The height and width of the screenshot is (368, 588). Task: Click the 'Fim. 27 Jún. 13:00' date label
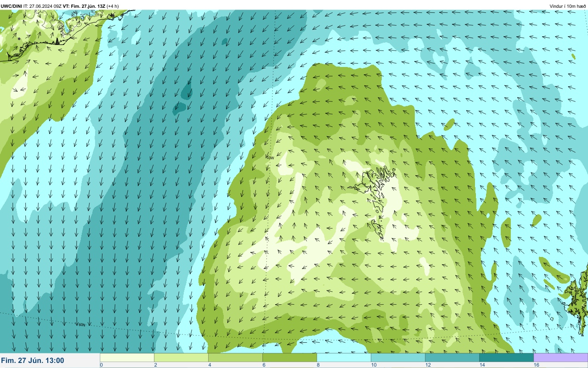click(x=33, y=361)
